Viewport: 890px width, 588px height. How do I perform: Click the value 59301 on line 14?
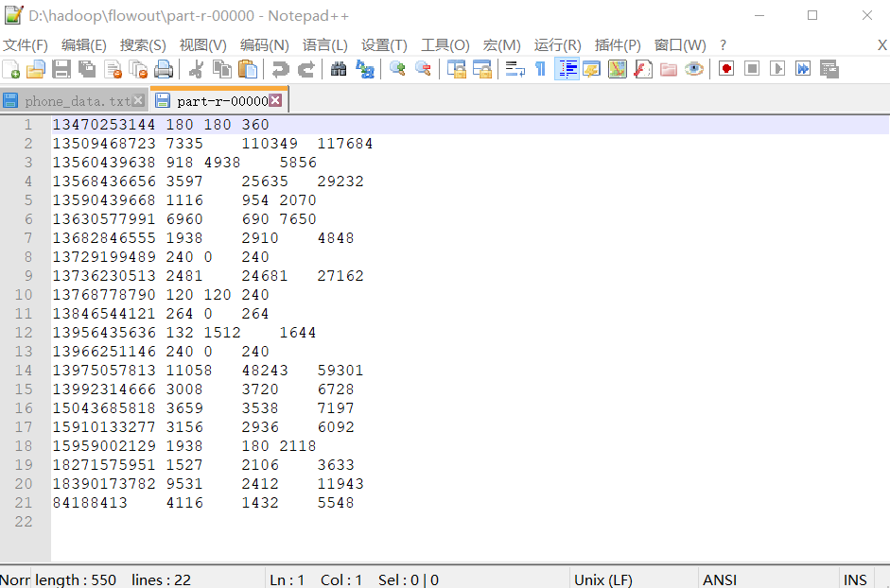click(x=340, y=371)
